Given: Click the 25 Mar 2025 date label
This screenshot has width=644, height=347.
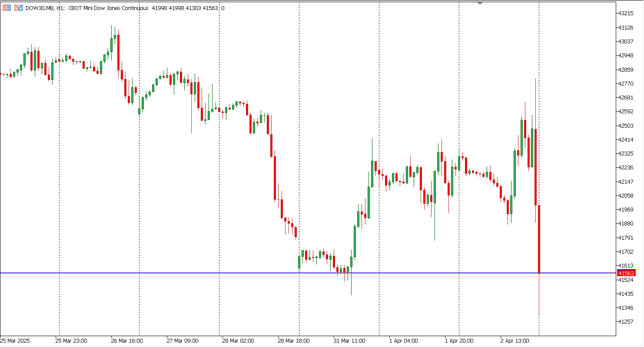Looking at the screenshot, I should click(x=15, y=341).
